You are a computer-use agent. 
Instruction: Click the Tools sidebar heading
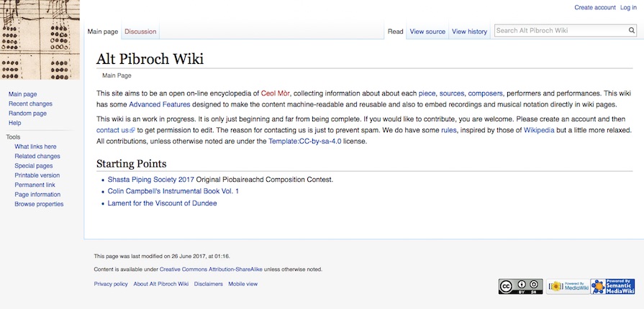(x=13, y=137)
